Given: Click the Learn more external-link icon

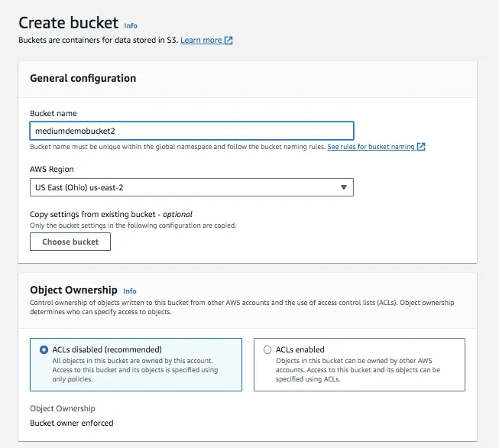Looking at the screenshot, I should [x=228, y=40].
